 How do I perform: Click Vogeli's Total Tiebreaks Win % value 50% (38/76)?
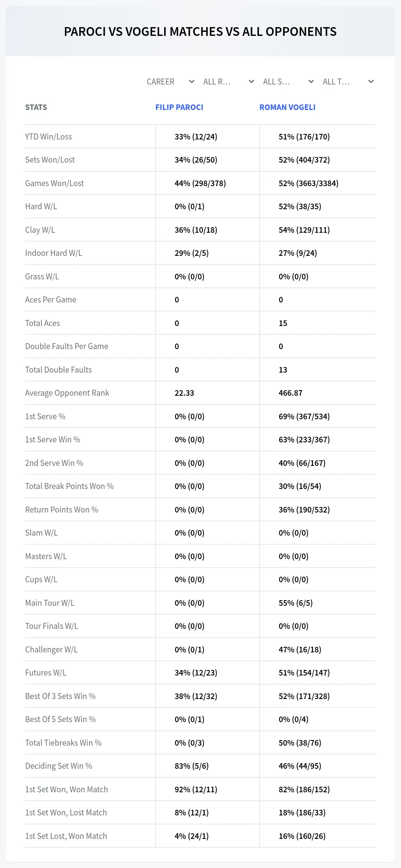[300, 743]
